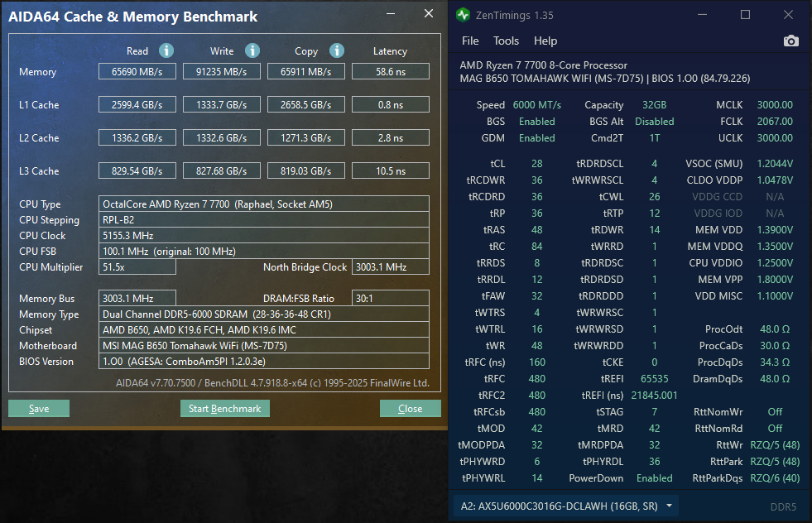Click the ZenTimings app logo icon
The height and width of the screenshot is (523, 812).
point(463,15)
